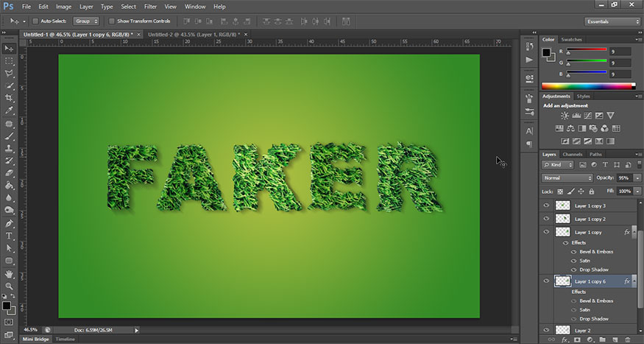Add a Curves adjustment
Screen dimensions: 644x344
coord(588,116)
